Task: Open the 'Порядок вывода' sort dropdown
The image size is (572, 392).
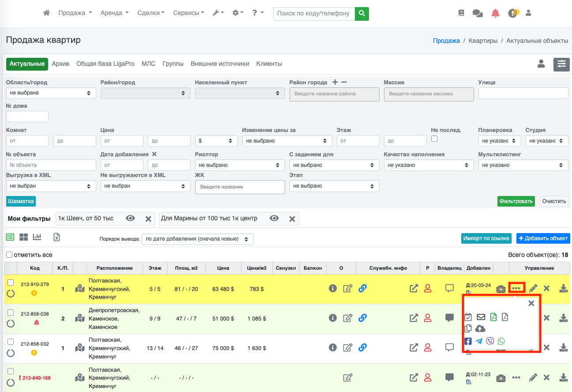Action: [197, 239]
